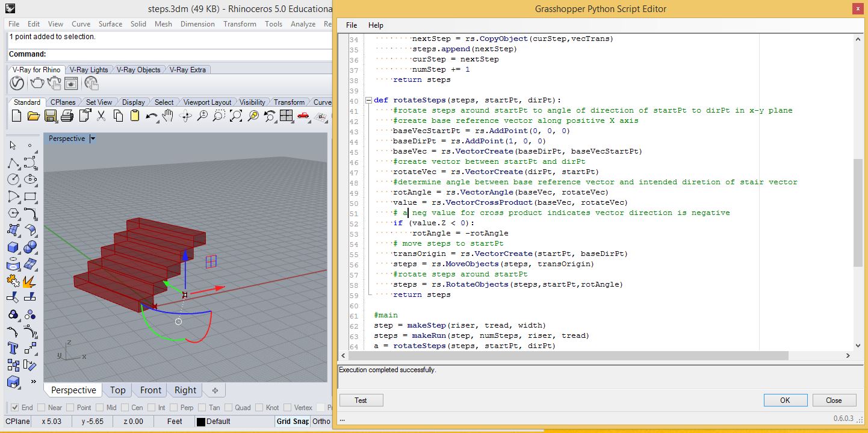Choose the Box solid tool

pos(13,247)
